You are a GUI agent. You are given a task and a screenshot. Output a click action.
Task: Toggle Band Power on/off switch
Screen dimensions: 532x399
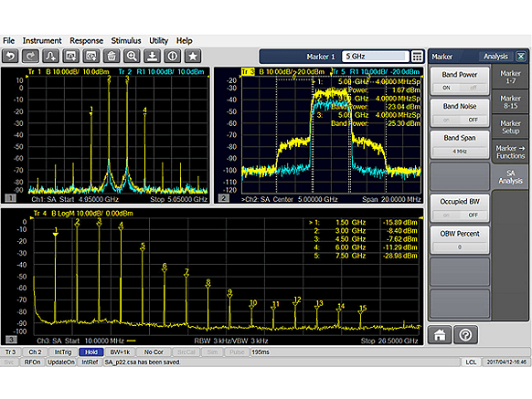460,88
